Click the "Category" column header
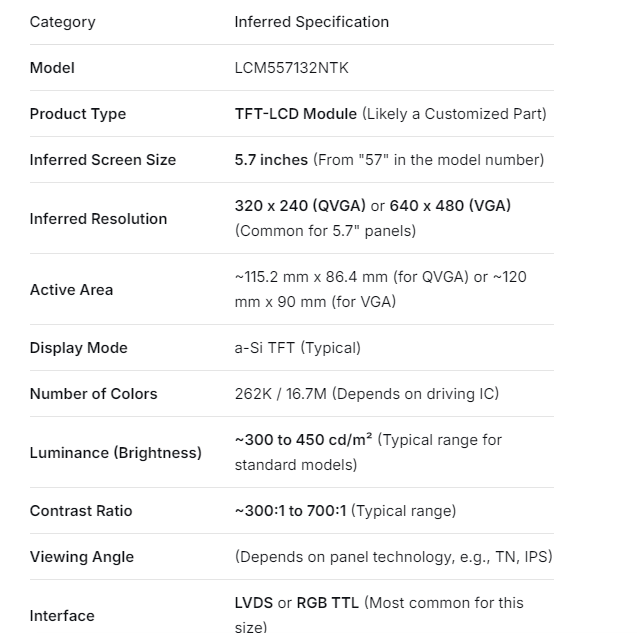Viewport: 637px width, 633px height. click(62, 22)
